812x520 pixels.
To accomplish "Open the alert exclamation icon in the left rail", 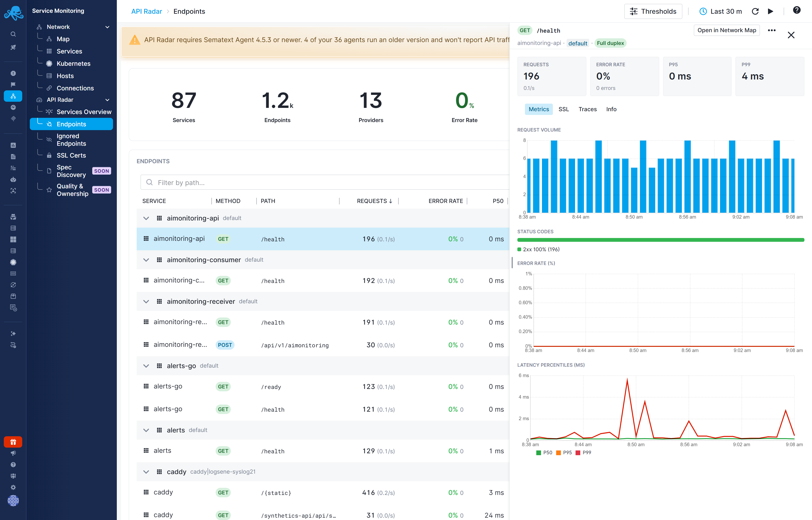I will pos(13,73).
